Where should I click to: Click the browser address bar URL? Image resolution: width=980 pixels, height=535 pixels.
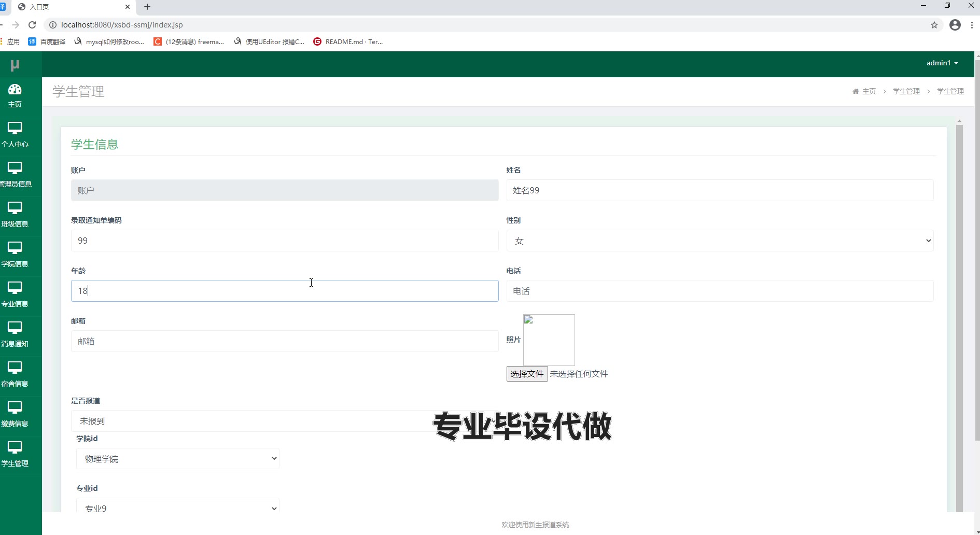tap(122, 25)
